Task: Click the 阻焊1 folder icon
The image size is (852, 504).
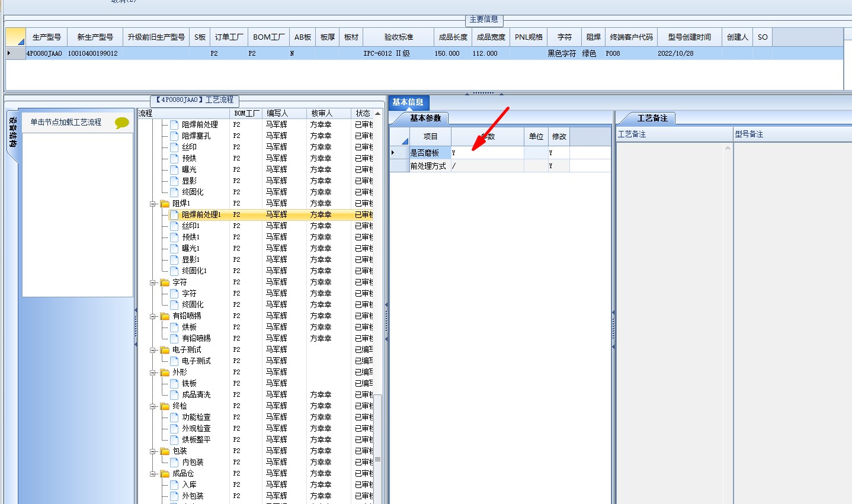Action: click(x=165, y=204)
